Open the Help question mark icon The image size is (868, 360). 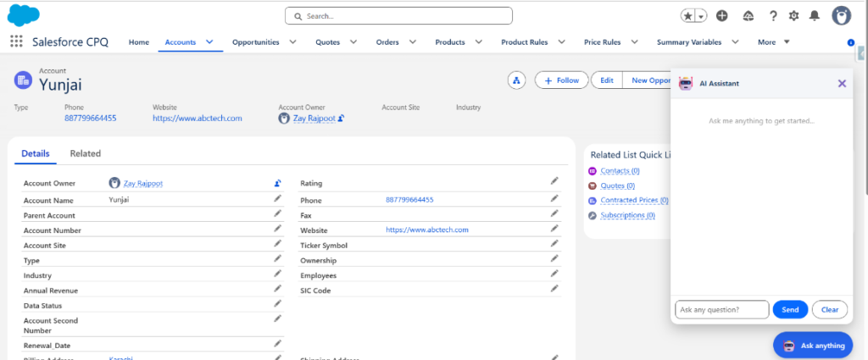click(773, 16)
